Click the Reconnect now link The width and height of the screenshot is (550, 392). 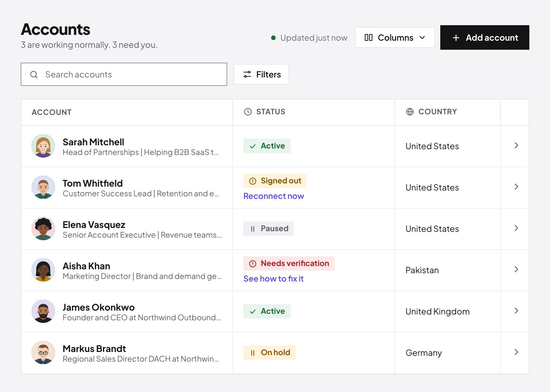tap(274, 196)
